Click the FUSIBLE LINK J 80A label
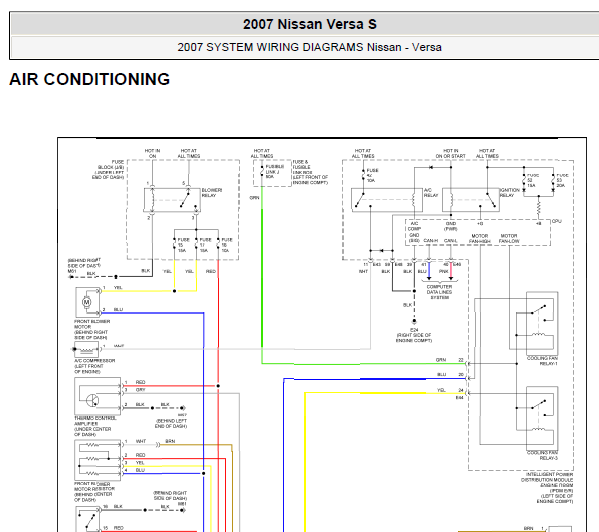This screenshot has height=532, width=599. click(275, 172)
